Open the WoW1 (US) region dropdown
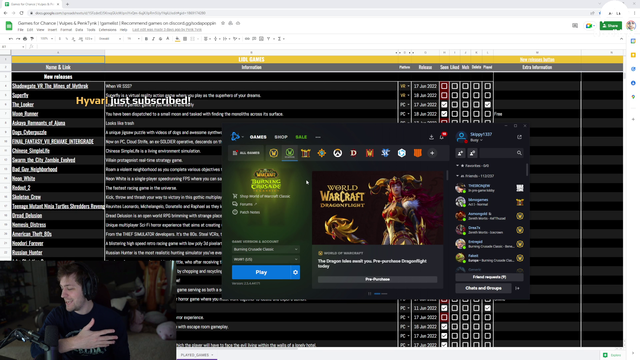Screen dimensions: 640x360 266,259
